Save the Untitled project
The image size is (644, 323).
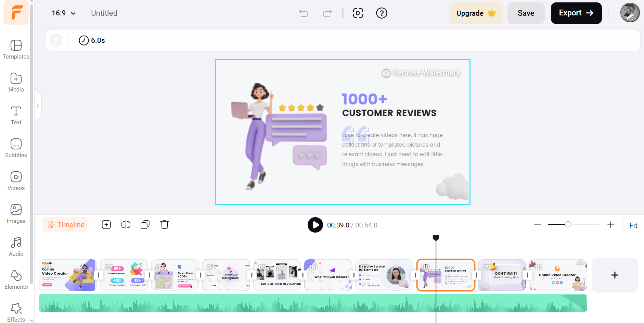pos(526,13)
